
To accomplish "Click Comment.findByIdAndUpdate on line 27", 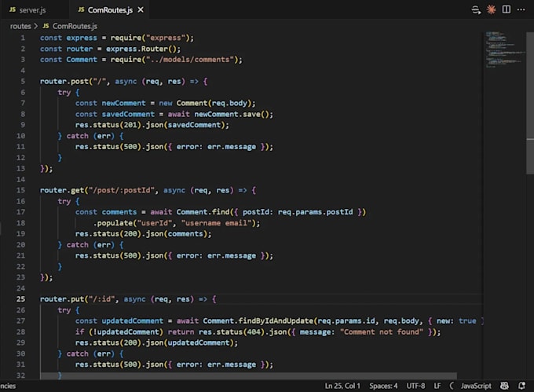I will pyautogui.click(x=258, y=321).
